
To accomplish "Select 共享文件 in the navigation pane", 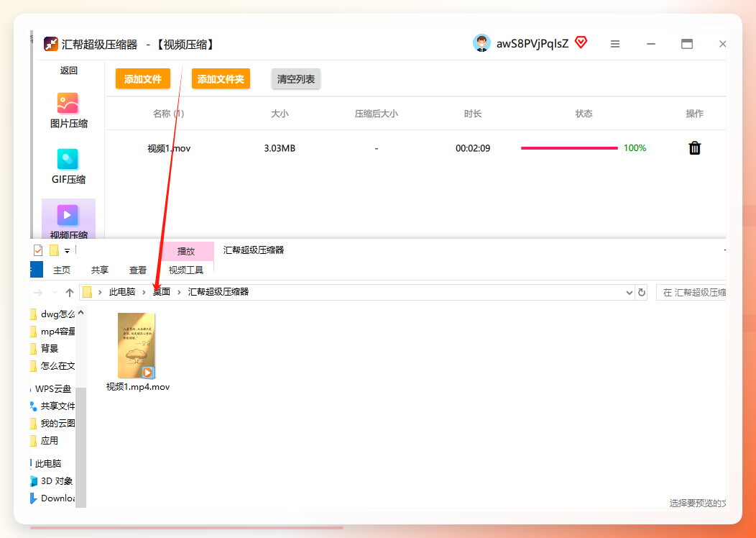I will (x=52, y=406).
